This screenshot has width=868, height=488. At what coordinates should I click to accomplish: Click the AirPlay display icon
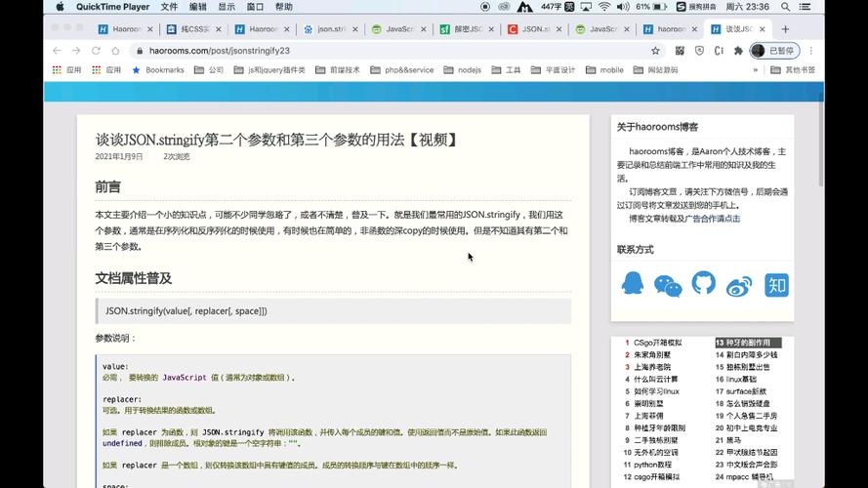coord(586,7)
